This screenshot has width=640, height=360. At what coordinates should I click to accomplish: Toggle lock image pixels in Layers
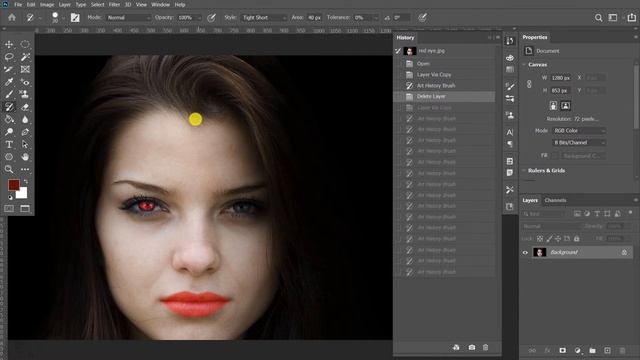[x=549, y=239]
